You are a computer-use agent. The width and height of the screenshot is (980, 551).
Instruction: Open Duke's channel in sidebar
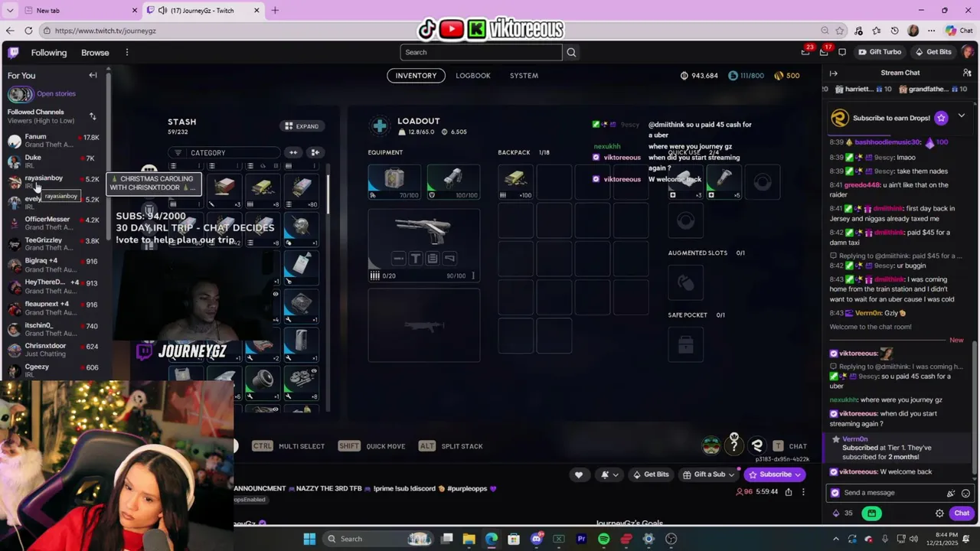point(54,161)
